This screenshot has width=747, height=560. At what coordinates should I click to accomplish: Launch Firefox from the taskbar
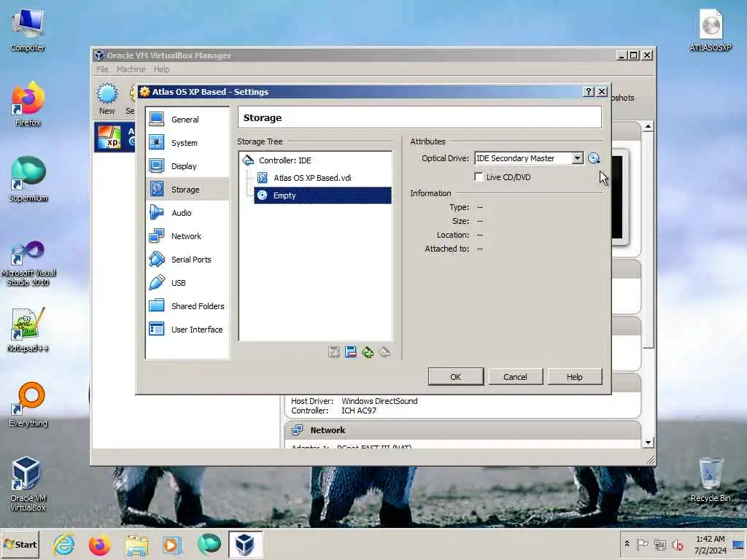[99, 545]
